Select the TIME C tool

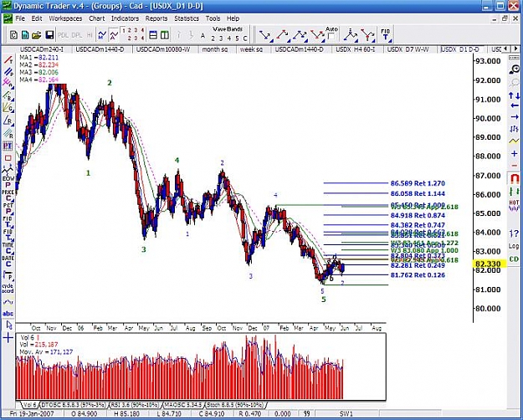pyautogui.click(x=8, y=248)
